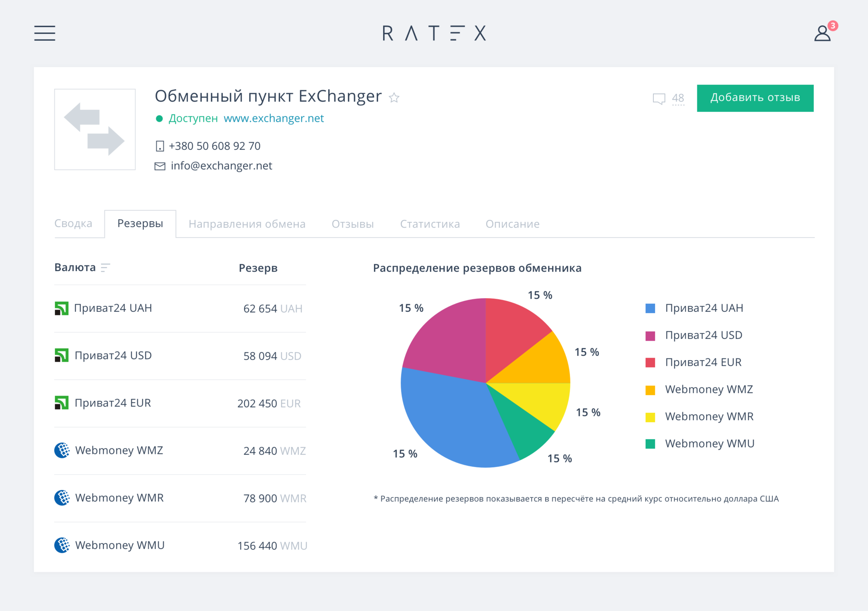Image resolution: width=868 pixels, height=611 pixels.
Task: Click the Резерв column header
Action: pos(258,268)
